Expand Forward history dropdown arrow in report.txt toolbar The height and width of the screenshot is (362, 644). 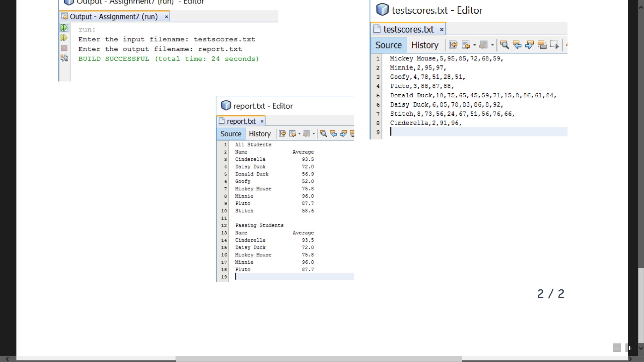pyautogui.click(x=314, y=133)
